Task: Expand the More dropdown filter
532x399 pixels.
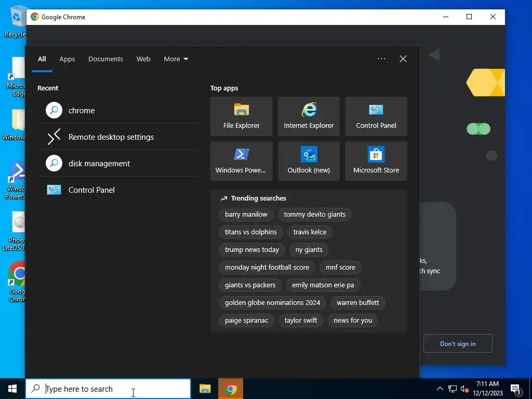Action: (x=176, y=59)
